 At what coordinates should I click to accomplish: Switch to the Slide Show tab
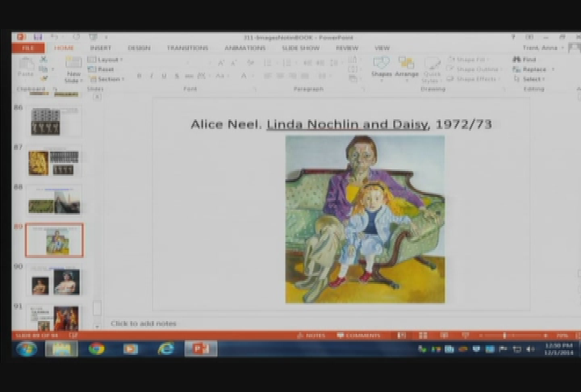point(300,48)
